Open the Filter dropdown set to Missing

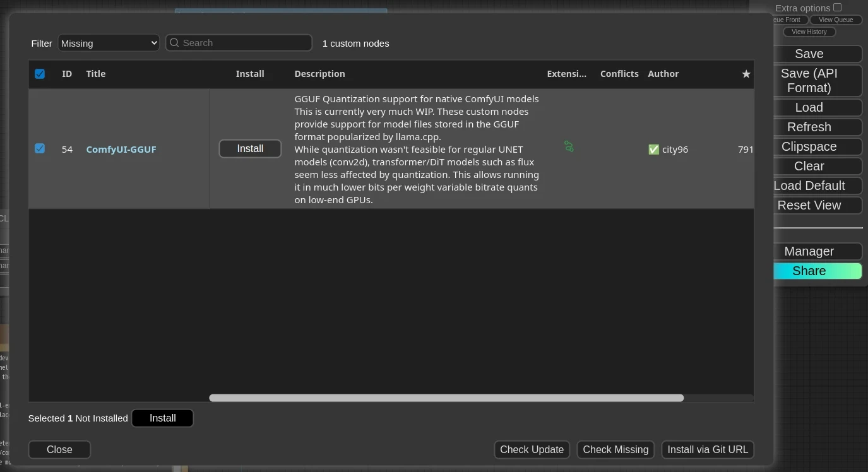click(x=109, y=43)
